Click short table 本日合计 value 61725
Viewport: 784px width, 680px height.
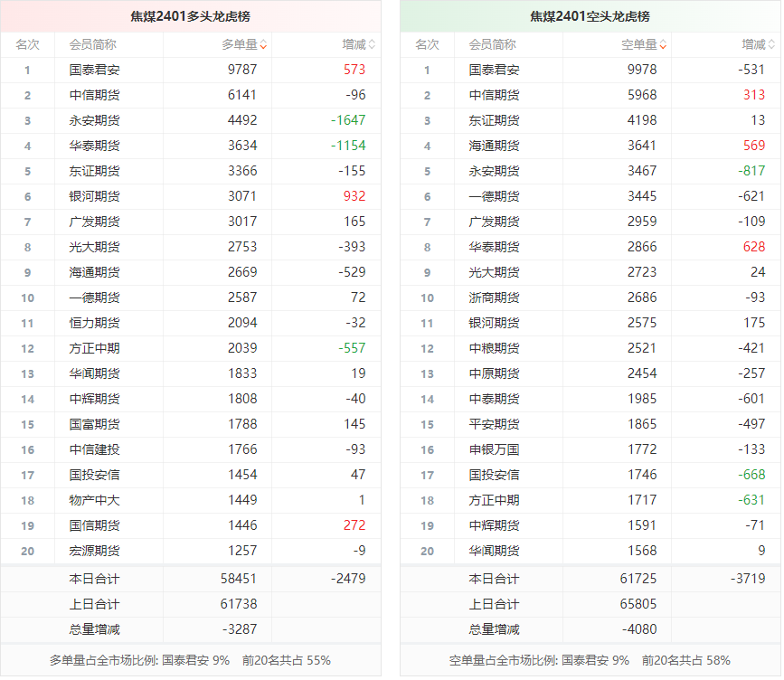(x=638, y=579)
